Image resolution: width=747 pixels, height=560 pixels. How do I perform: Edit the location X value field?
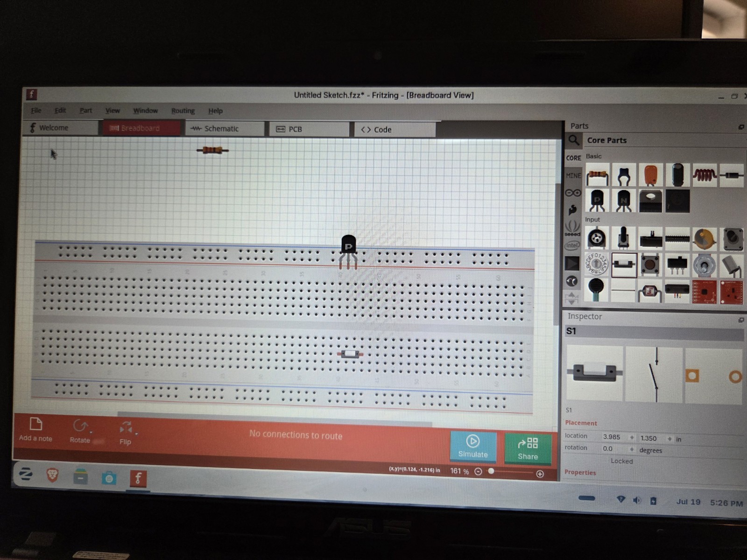[614, 437]
